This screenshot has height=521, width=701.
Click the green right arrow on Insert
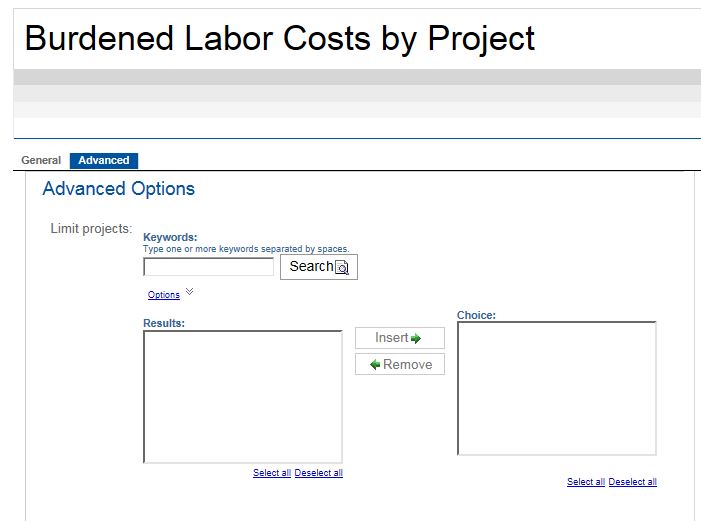(416, 339)
